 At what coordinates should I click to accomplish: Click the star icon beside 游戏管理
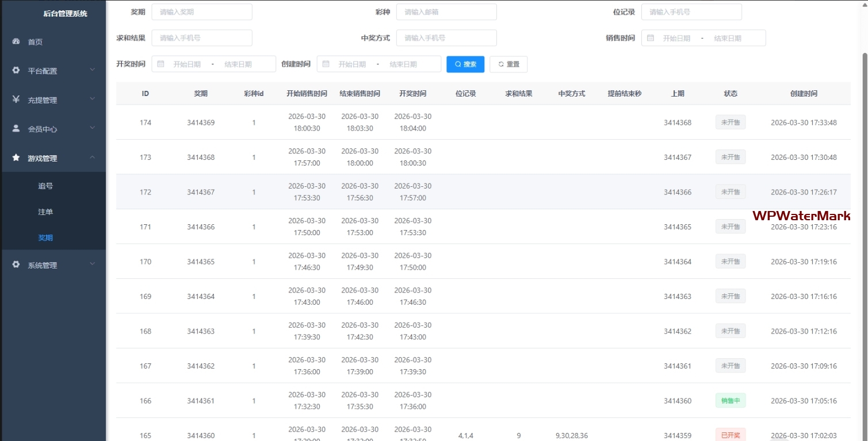16,158
